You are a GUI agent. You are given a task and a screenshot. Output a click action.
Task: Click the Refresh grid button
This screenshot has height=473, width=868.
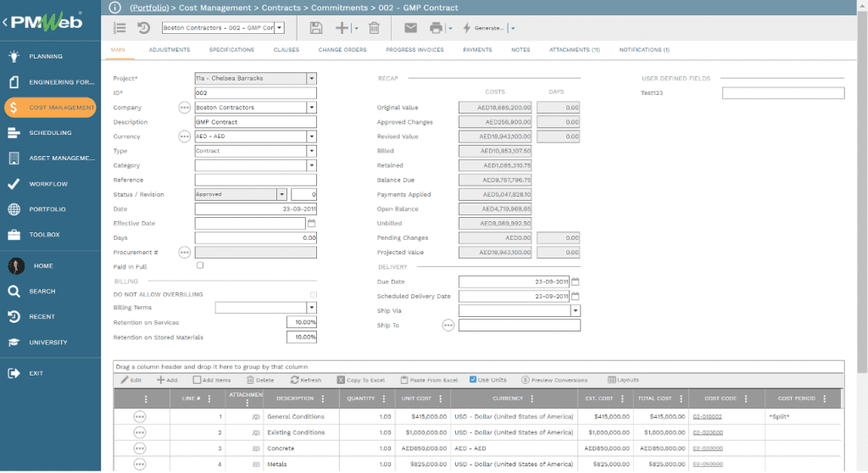click(x=305, y=380)
